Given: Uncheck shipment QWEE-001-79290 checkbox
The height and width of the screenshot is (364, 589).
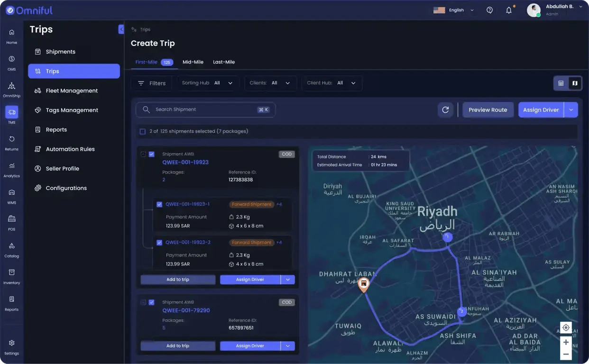Looking at the screenshot, I should point(152,302).
